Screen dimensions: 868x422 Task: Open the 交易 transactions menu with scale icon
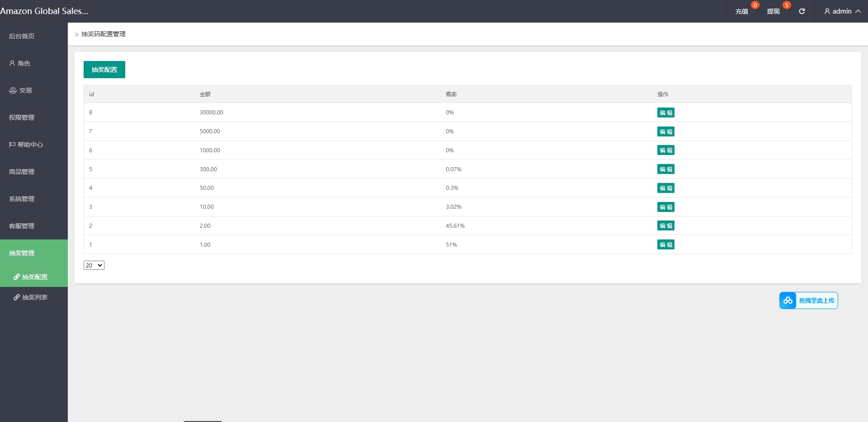pyautogui.click(x=21, y=90)
